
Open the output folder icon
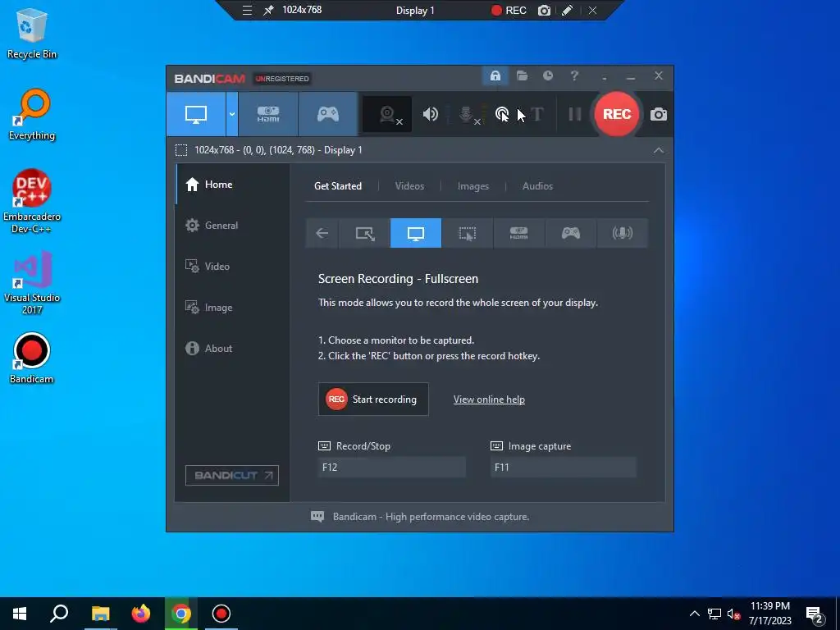tap(522, 76)
